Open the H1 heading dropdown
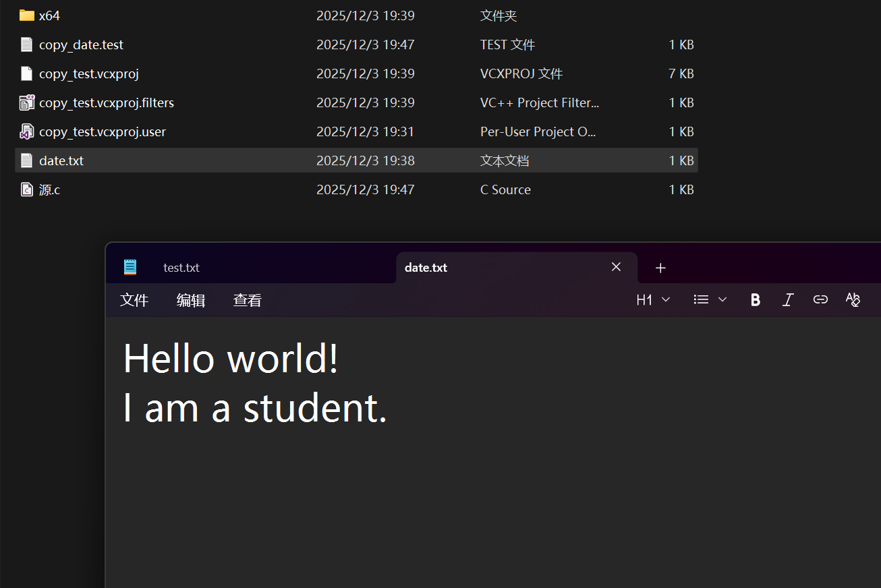Screen dimensions: 881x588 tap(653, 300)
